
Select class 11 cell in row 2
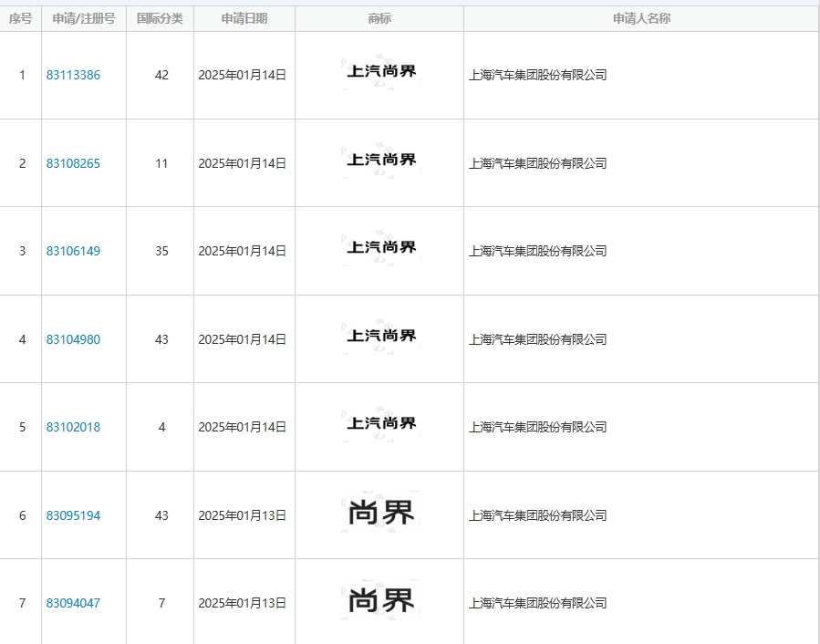pos(161,163)
